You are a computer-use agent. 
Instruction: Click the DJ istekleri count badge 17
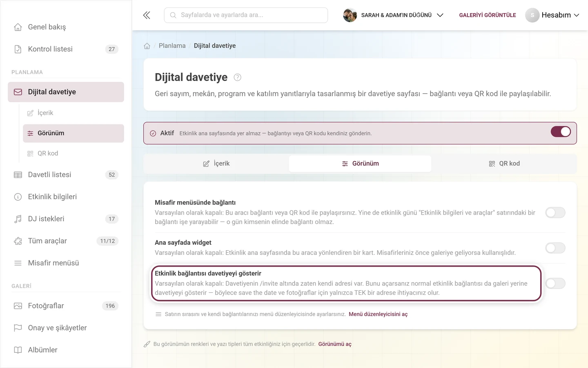112,219
